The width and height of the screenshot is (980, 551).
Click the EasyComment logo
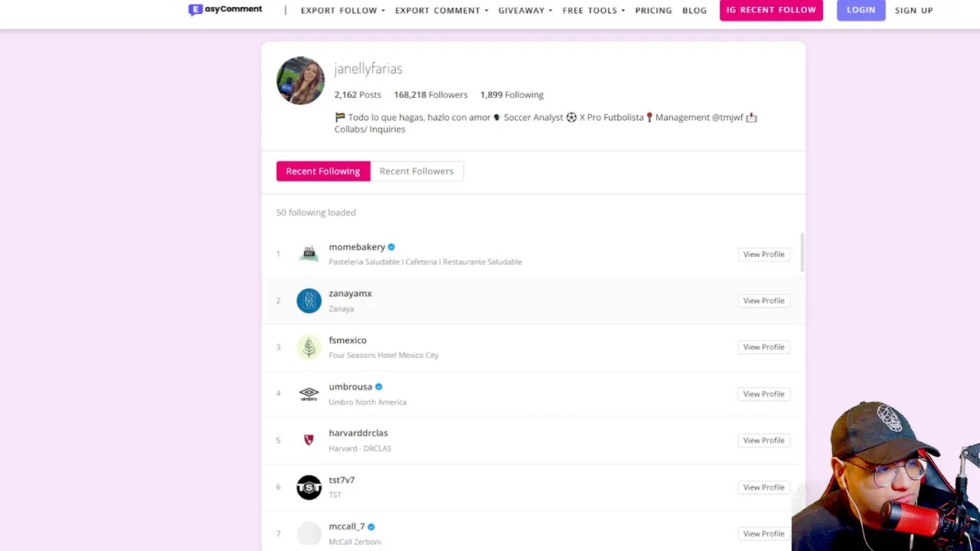pos(225,10)
